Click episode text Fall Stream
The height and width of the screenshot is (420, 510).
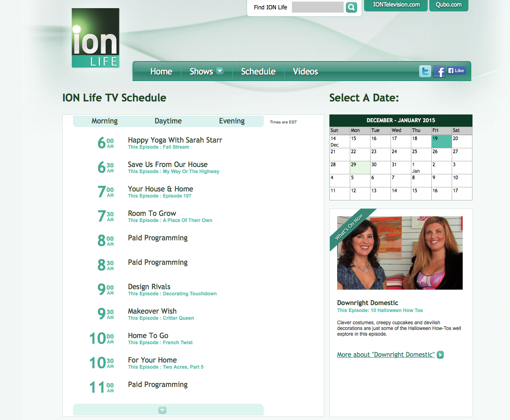(x=176, y=147)
